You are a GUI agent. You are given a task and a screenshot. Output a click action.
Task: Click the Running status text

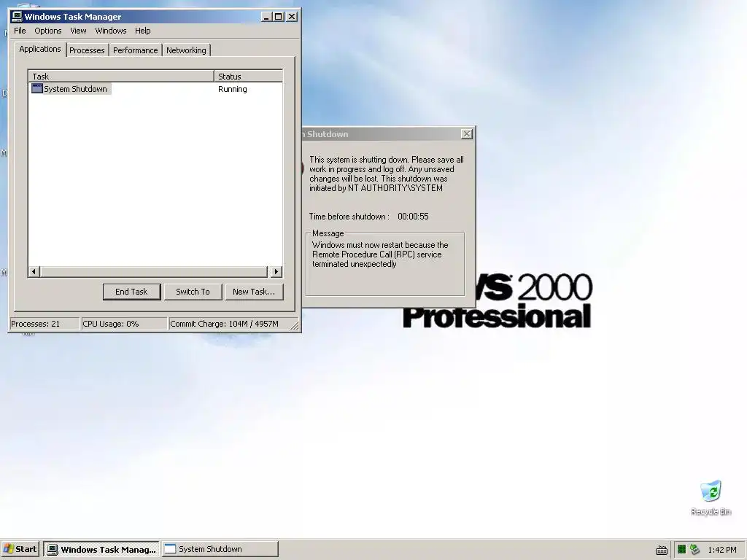pos(233,89)
